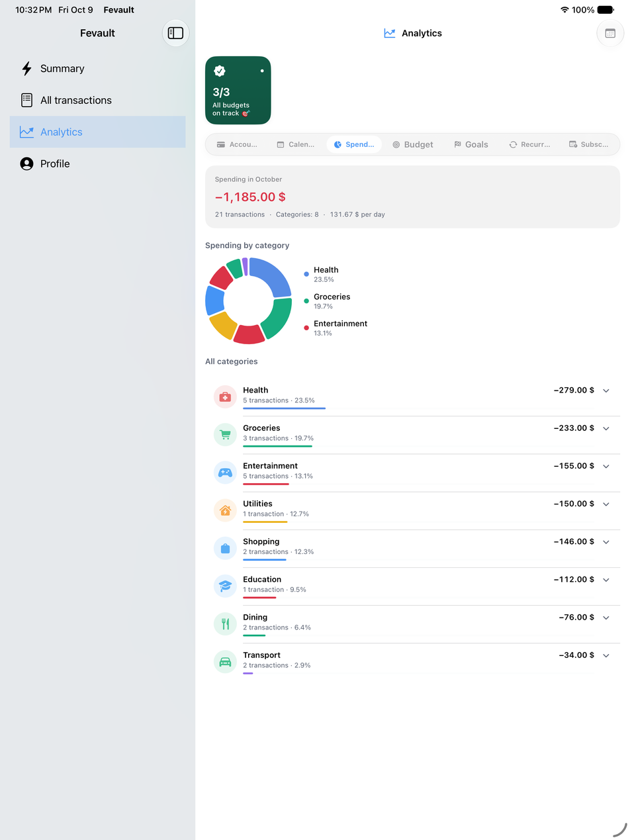Click the 10:32 PM clock in status bar
630x840 pixels.
coord(34,10)
